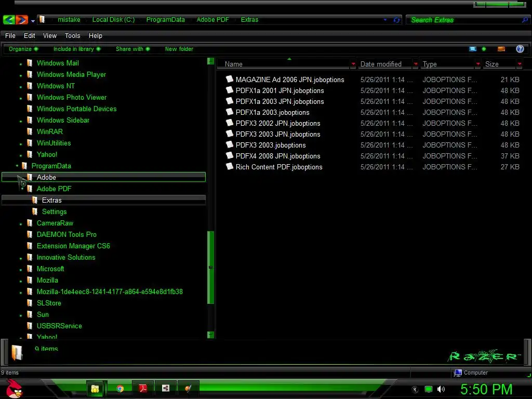Expand the CameraRaw tree node

tap(21, 224)
